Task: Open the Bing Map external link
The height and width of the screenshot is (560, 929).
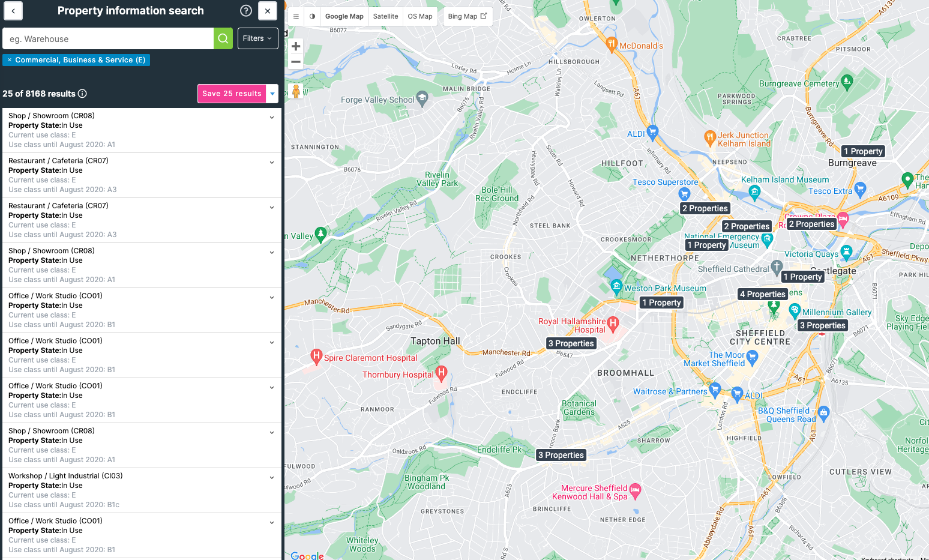Action: pyautogui.click(x=468, y=16)
